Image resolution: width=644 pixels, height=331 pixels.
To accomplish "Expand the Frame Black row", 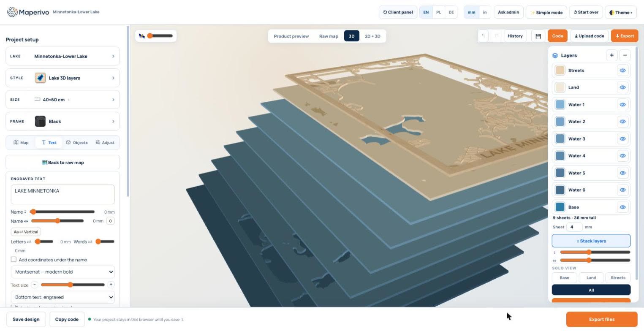I will click(62, 121).
